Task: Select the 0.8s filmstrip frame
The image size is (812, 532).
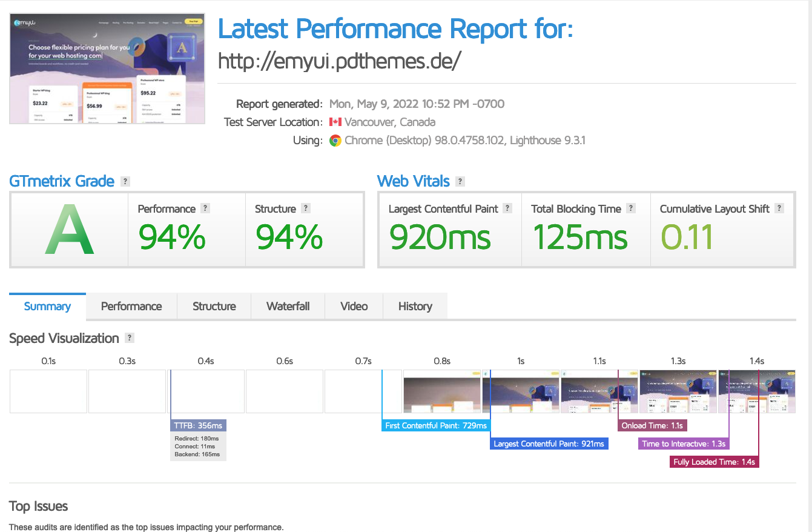Action: (442, 391)
